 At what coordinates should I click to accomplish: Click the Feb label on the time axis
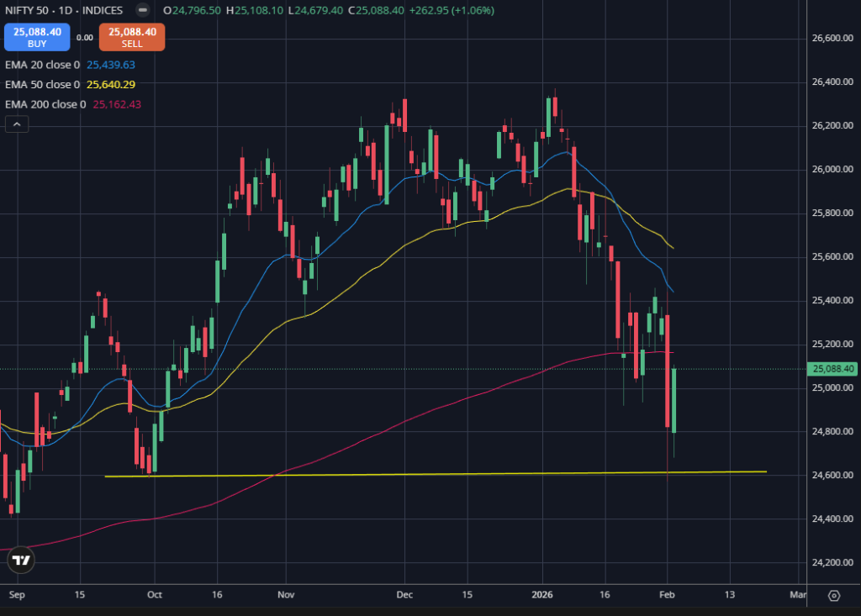click(668, 594)
